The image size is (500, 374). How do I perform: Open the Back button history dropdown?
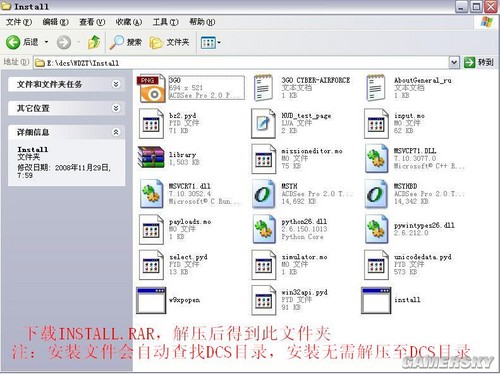pyautogui.click(x=46, y=42)
